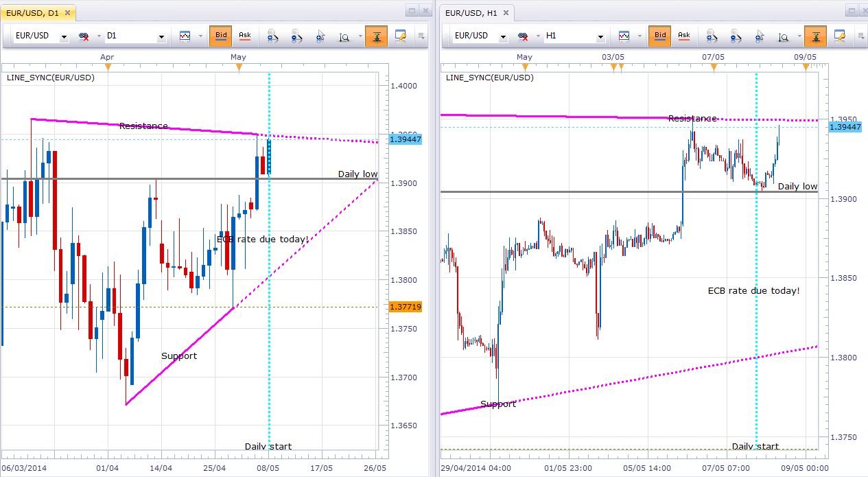The height and width of the screenshot is (477, 868).
Task: Select the Daily low label on the D1 chart
Action: tap(357, 174)
